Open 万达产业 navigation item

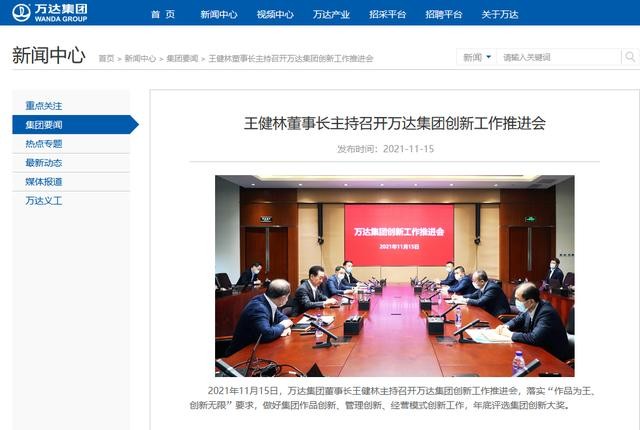tap(331, 14)
